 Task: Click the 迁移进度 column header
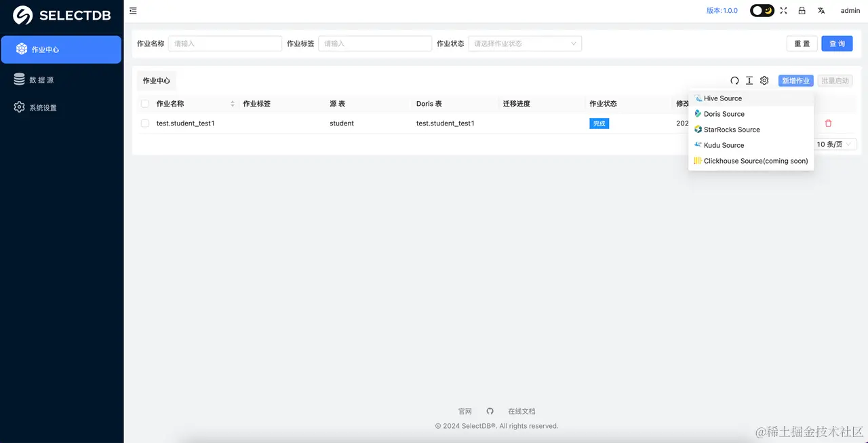tap(517, 104)
